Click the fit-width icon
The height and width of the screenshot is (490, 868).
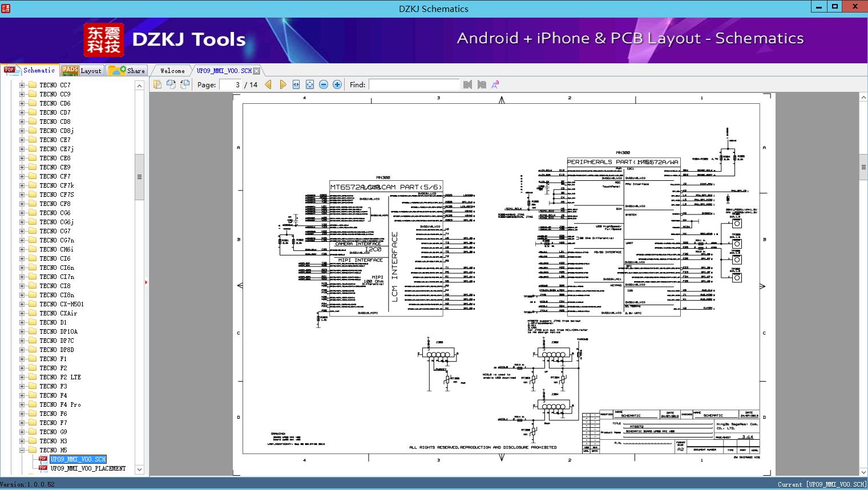tap(296, 84)
